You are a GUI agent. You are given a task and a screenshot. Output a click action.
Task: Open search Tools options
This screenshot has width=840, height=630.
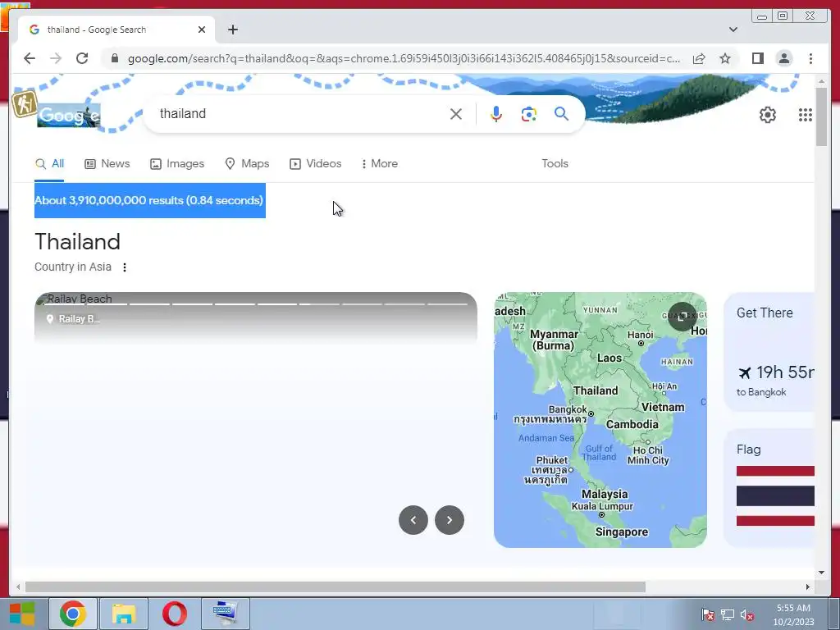coord(555,163)
